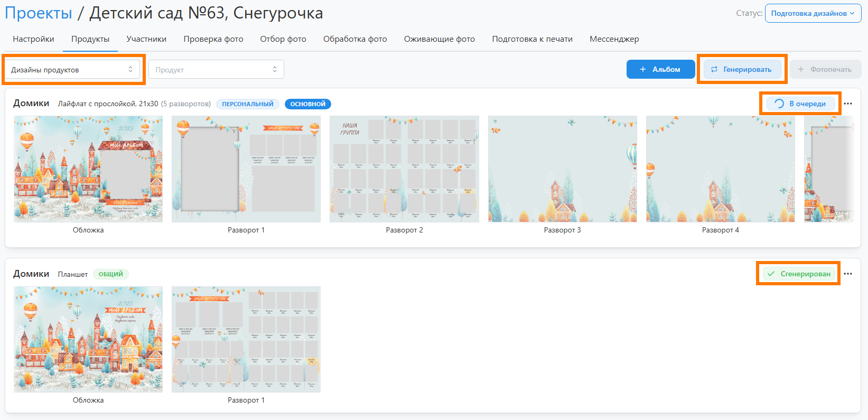Image resolution: width=868 pixels, height=420 pixels.
Task: Click the ПЕРСОНАЛЬНЫЙ tag on the Домики album
Action: (x=247, y=104)
